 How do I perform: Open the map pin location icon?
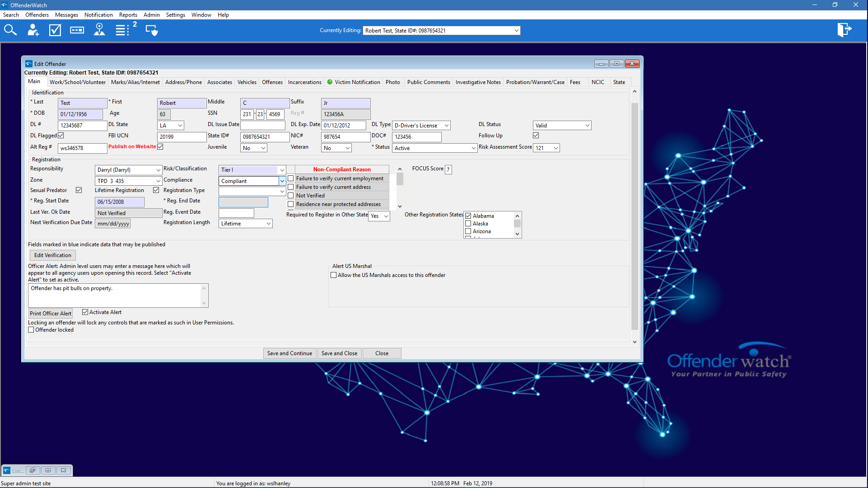tap(99, 30)
